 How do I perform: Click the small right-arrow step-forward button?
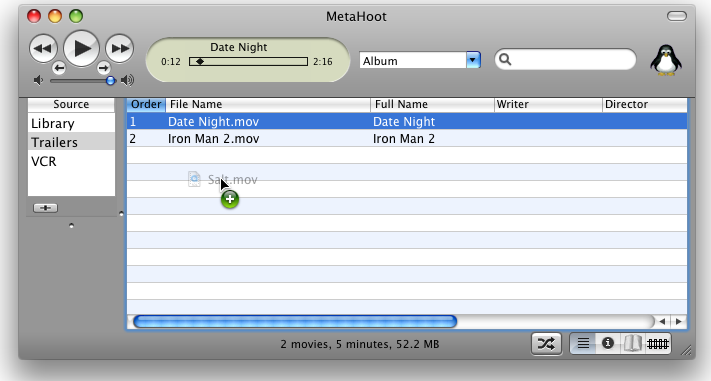[103, 68]
